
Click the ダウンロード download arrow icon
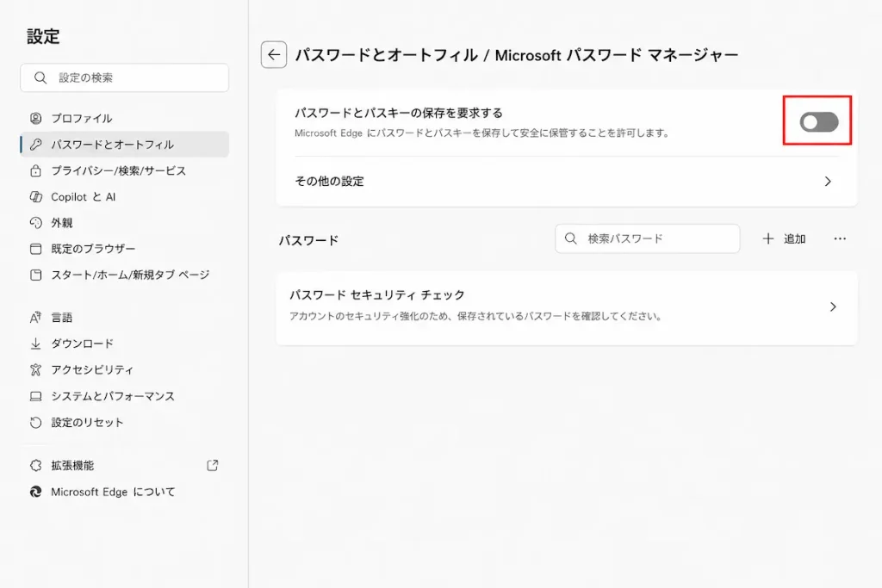tap(35, 344)
